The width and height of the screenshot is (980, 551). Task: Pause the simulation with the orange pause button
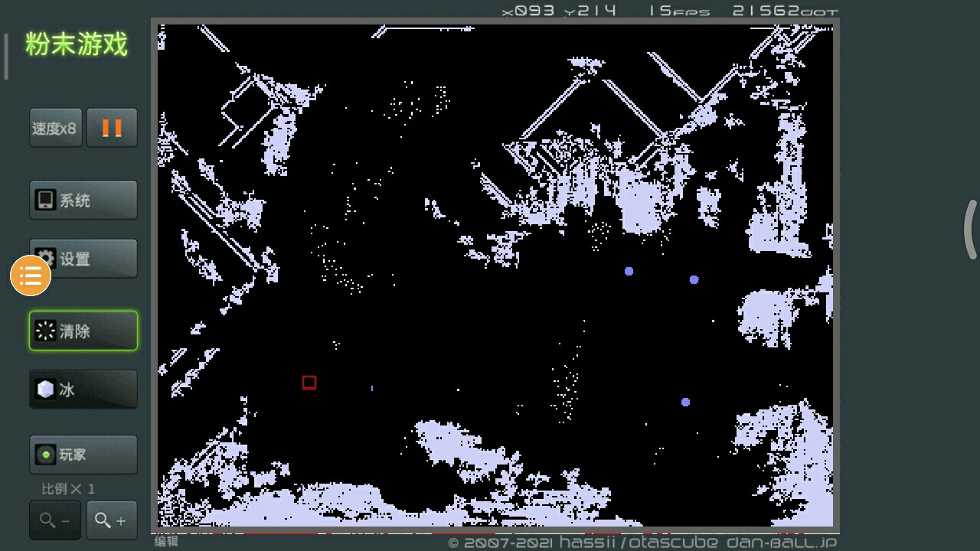click(x=112, y=128)
